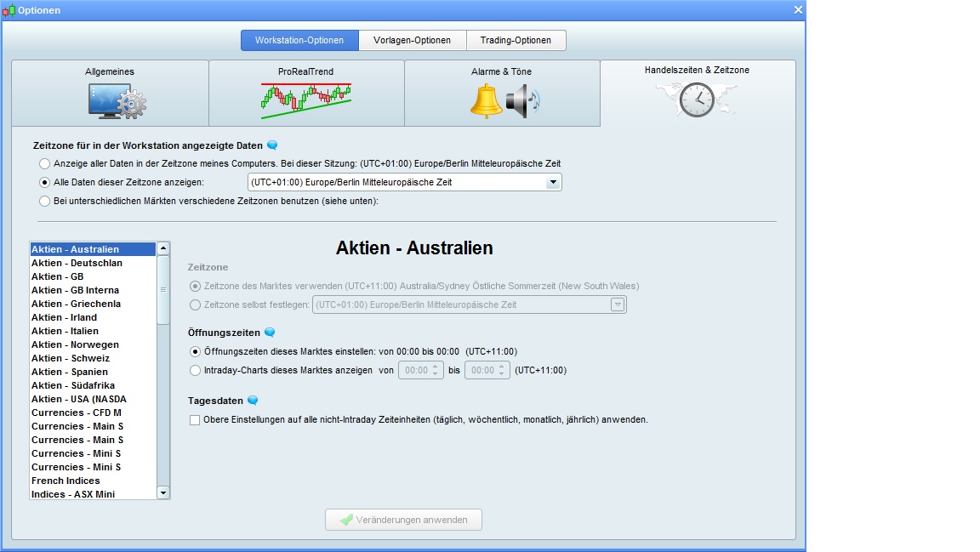This screenshot has width=980, height=552.
Task: Select 'Öffnungszeiten dieses Marktes einstellen' radio
Action: click(195, 352)
